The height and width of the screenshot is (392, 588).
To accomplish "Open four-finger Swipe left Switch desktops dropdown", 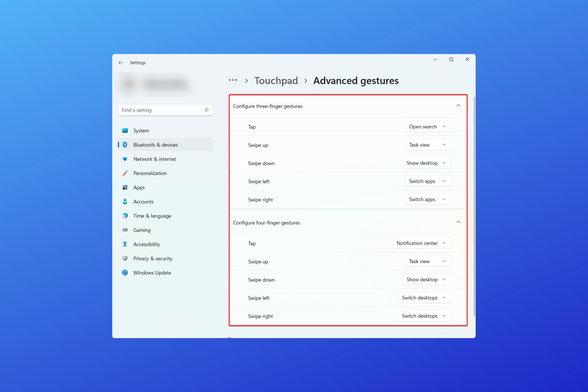I will pyautogui.click(x=424, y=298).
